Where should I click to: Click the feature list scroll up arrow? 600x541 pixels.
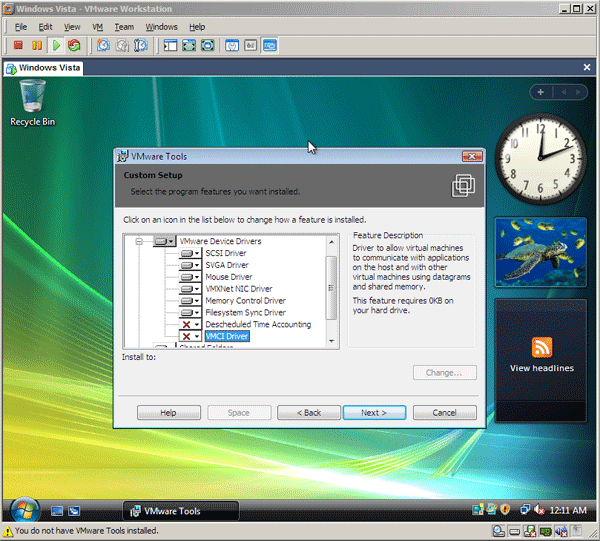click(x=332, y=242)
